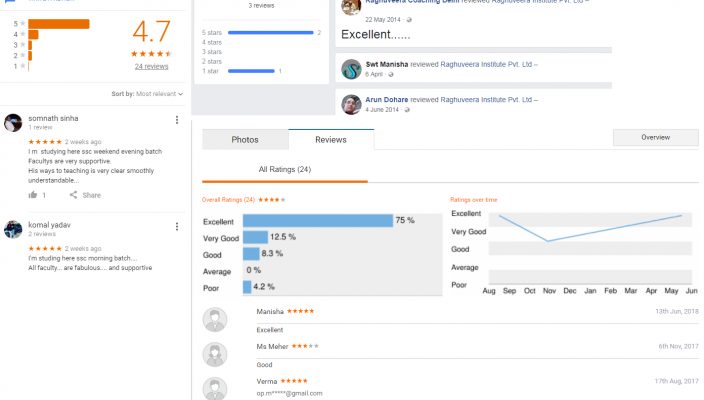The image size is (704, 400).
Task: Click the globe icon next to 4 June 2014
Action: pos(407,110)
